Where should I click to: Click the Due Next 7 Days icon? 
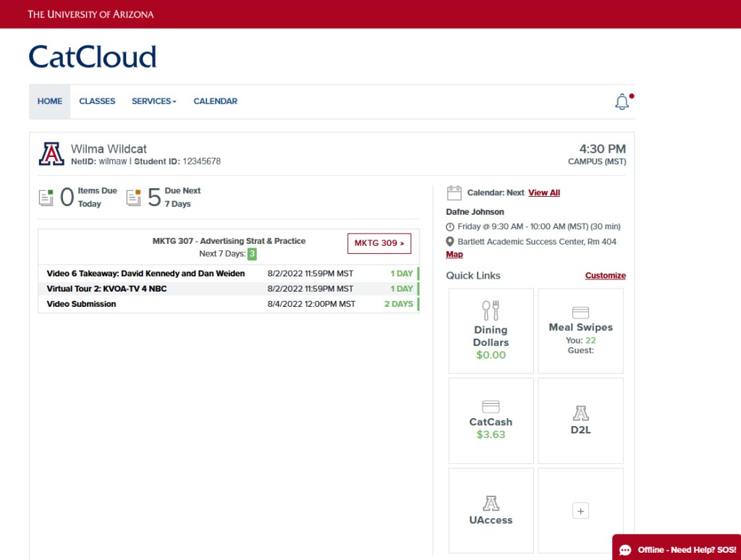click(x=134, y=197)
